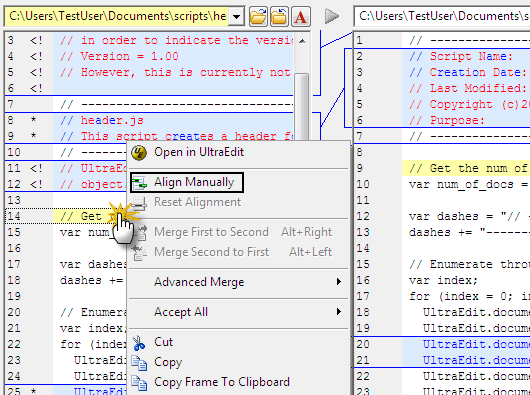This screenshot has width=530, height=395.
Task: Click left line 12 '// object' comment
Action: (x=93, y=185)
